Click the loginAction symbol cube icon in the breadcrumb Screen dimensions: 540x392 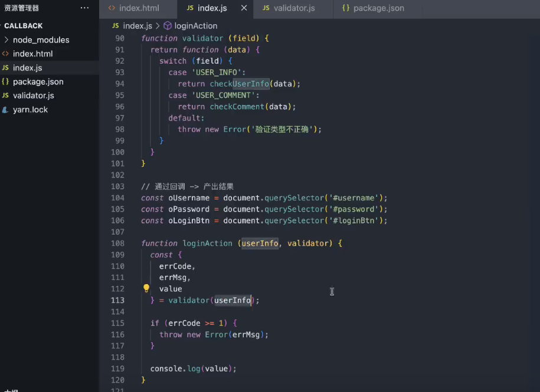click(168, 26)
